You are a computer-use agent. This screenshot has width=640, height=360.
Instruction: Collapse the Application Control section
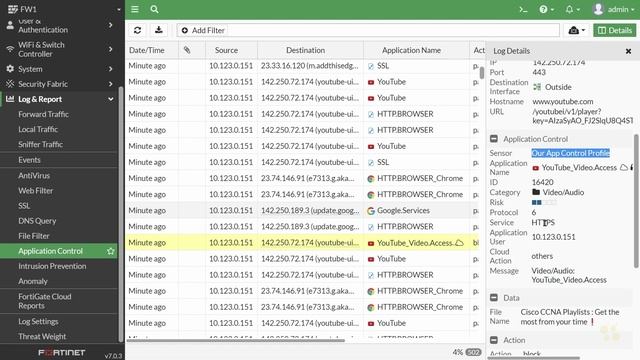tap(493, 139)
